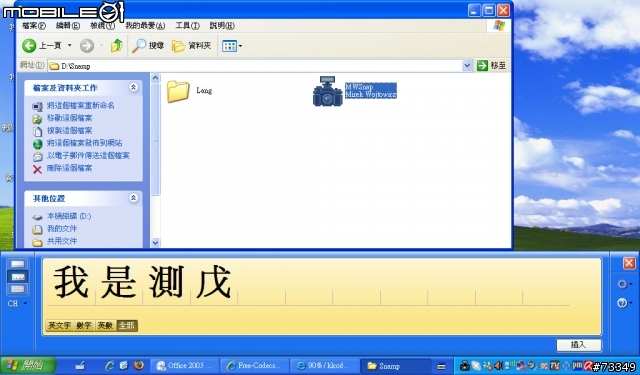Click 將這個檔案重新命名 rename task
The height and width of the screenshot is (375, 640).
tap(80, 106)
